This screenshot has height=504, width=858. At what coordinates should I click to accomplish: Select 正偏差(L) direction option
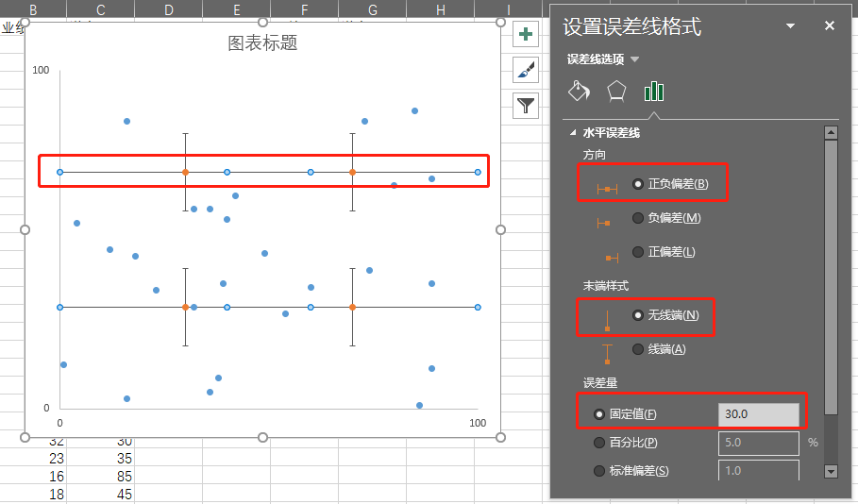pos(664,252)
